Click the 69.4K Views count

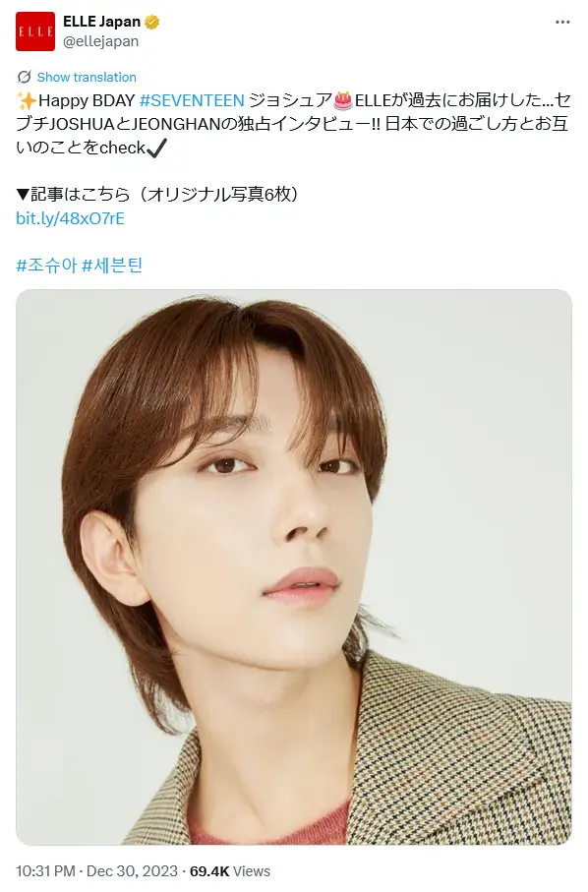(230, 871)
